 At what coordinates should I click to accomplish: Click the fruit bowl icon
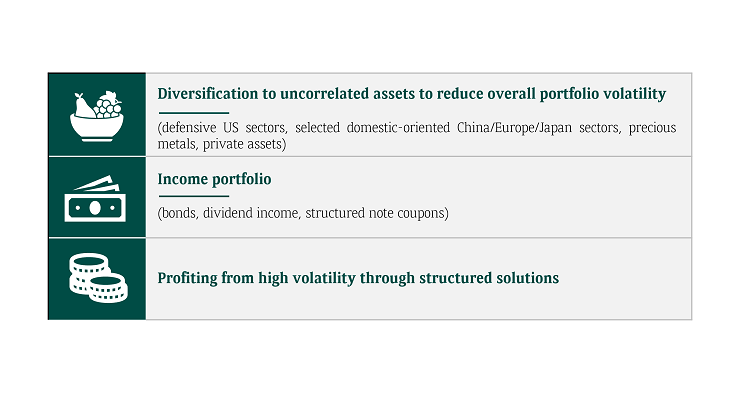coord(96,115)
